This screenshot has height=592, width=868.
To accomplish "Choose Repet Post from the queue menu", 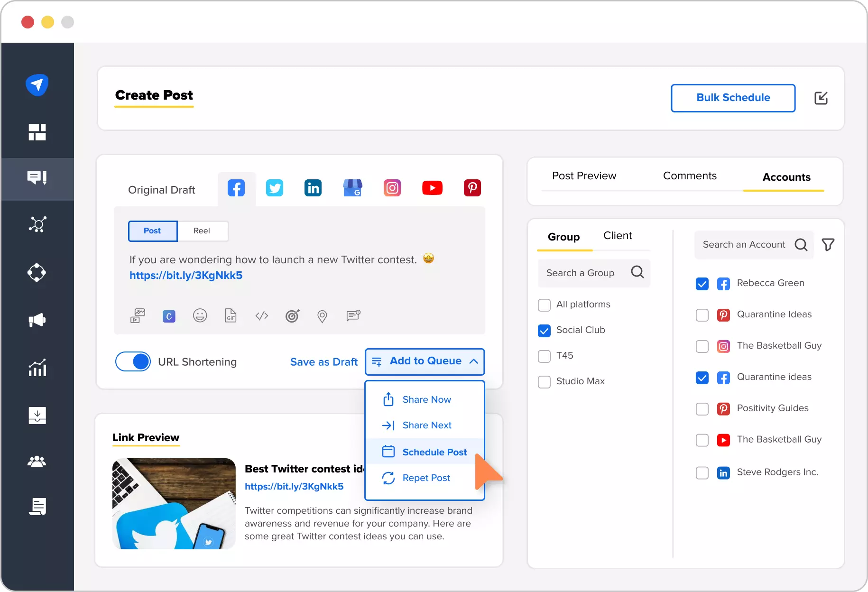I will click(425, 478).
